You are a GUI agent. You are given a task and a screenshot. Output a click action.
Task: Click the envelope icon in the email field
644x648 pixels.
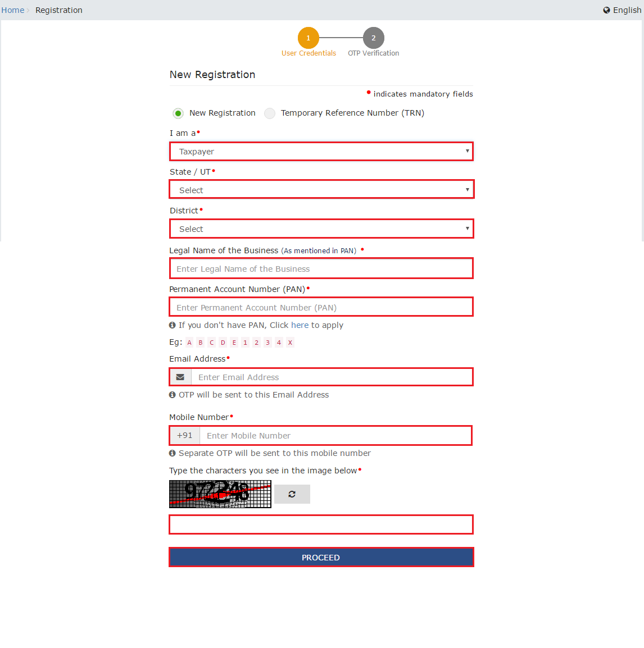click(180, 377)
